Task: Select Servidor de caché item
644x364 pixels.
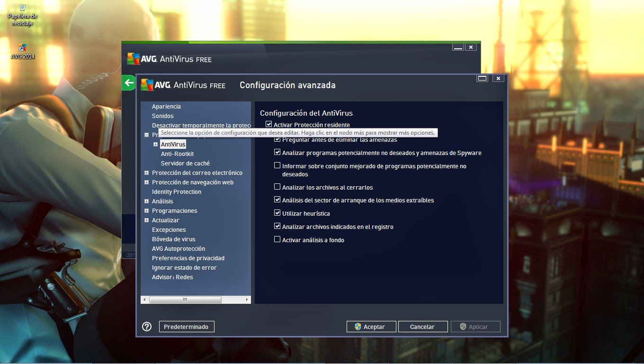Action: 185,163
